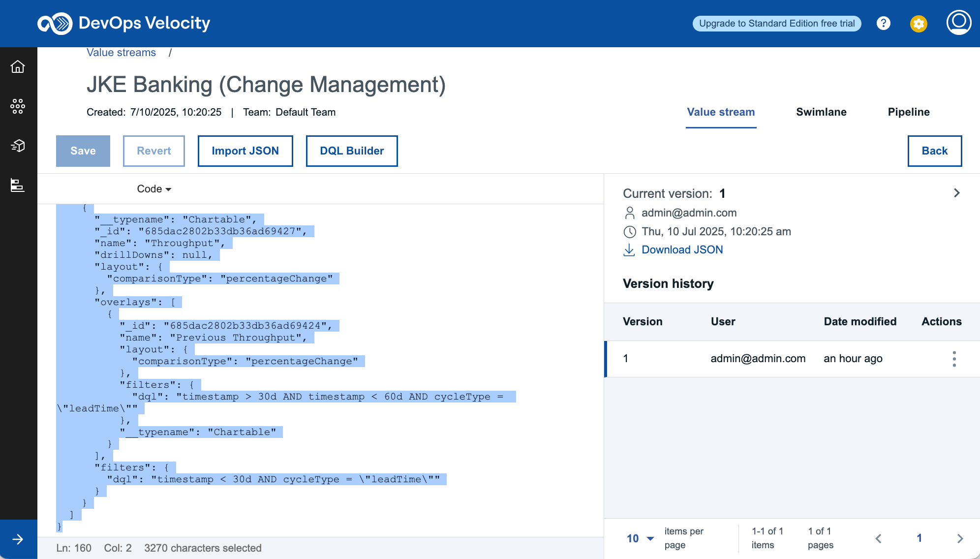Open actions menu for version 1 row
The height and width of the screenshot is (559, 980).
[x=954, y=359]
